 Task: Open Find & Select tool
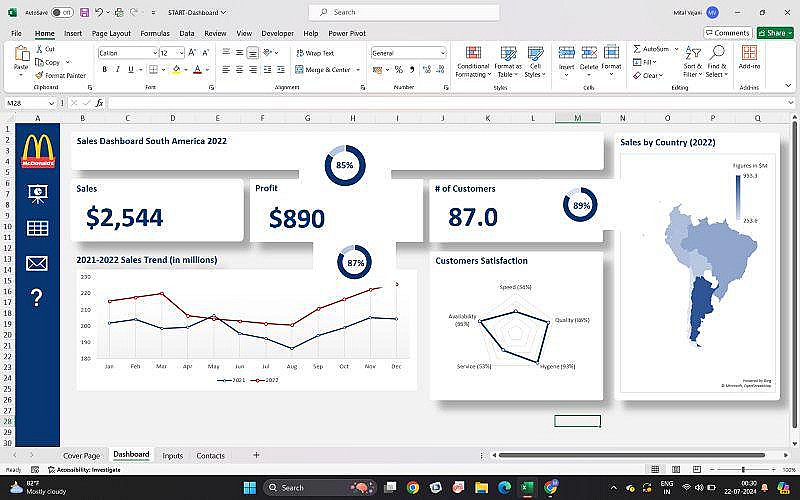click(717, 62)
